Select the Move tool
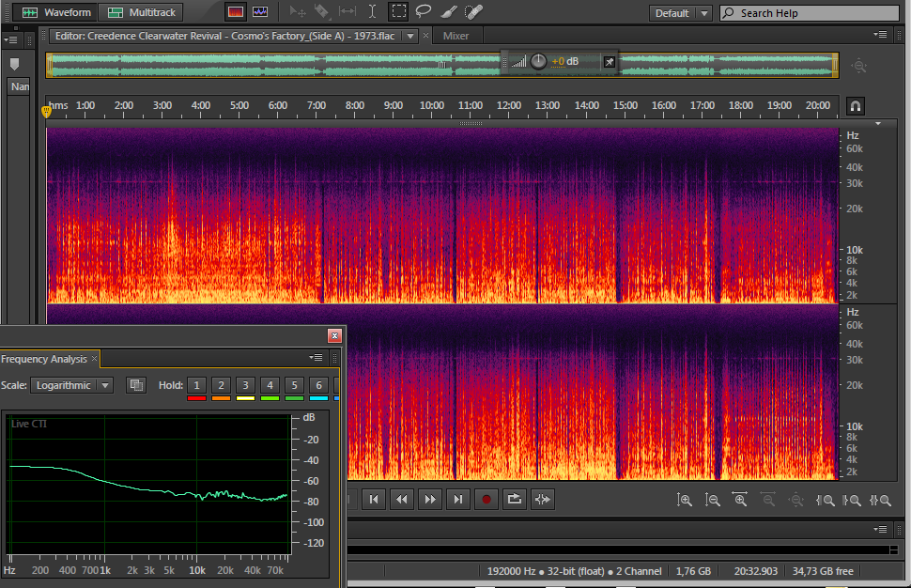Image resolution: width=911 pixels, height=588 pixels. (298, 11)
